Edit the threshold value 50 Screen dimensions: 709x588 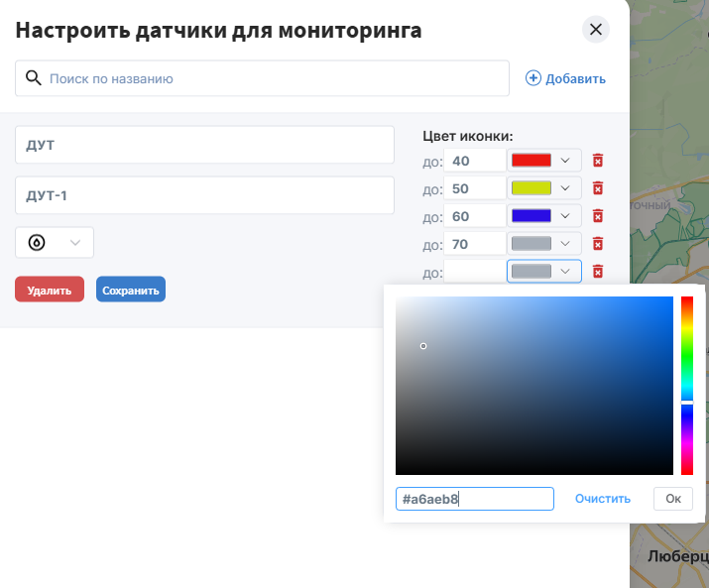(474, 188)
